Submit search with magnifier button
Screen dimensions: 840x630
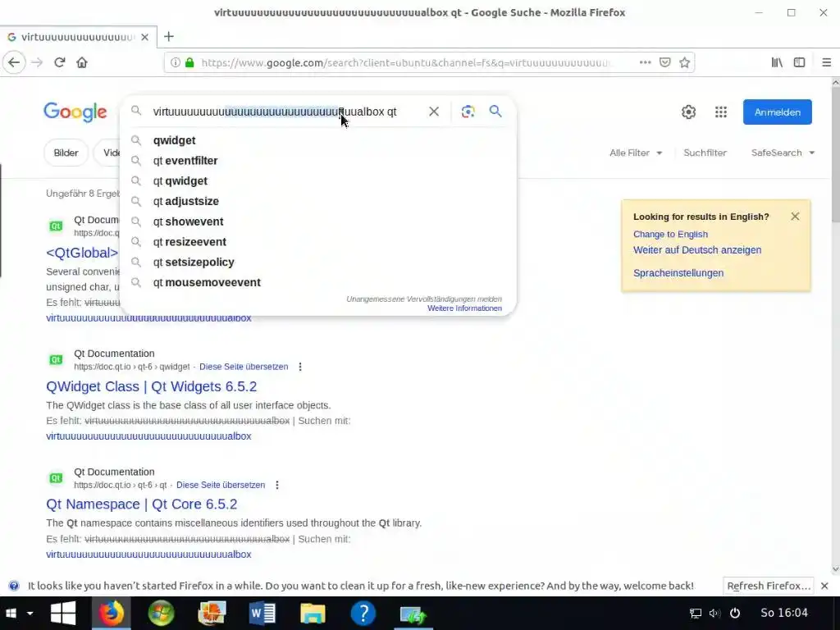point(495,111)
